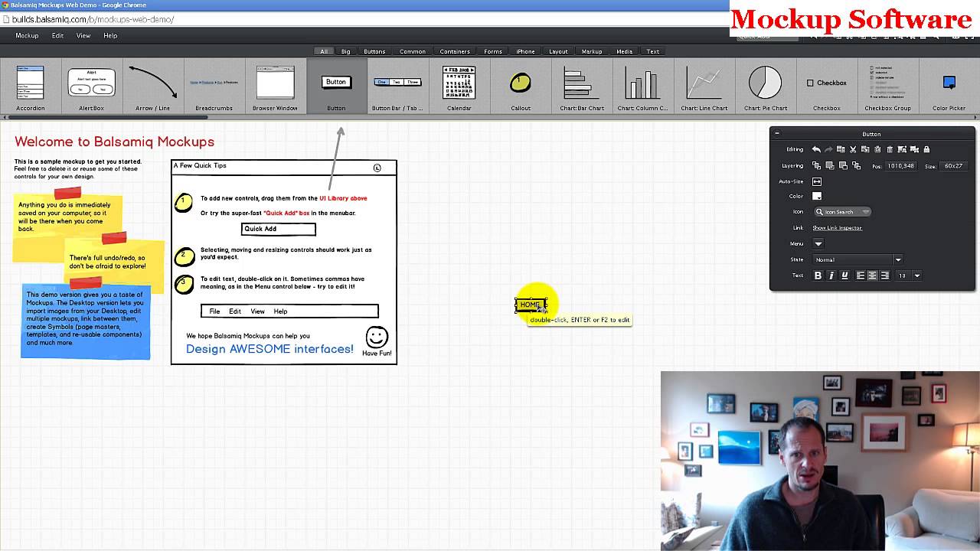The width and height of the screenshot is (980, 551).
Task: Click the Redo arrow in Editing row
Action: (828, 149)
